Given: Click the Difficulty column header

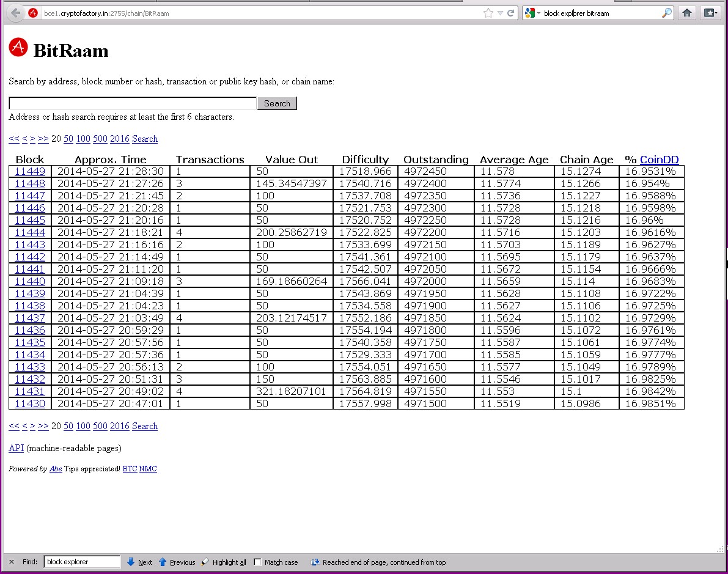Looking at the screenshot, I should click(x=366, y=160).
